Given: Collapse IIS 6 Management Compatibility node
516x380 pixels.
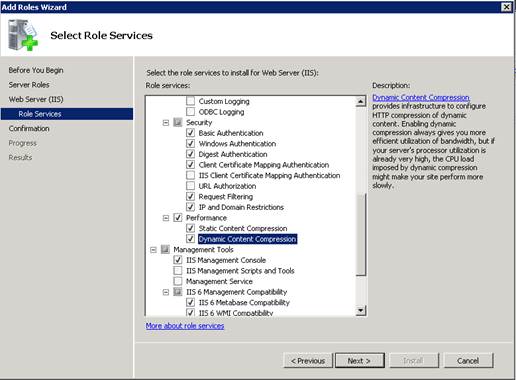Looking at the screenshot, I should click(x=166, y=292).
